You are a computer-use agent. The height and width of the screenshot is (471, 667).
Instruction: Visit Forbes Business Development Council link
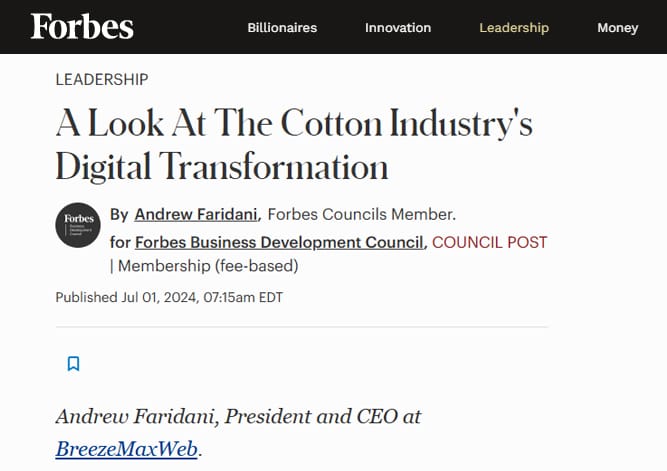279,243
